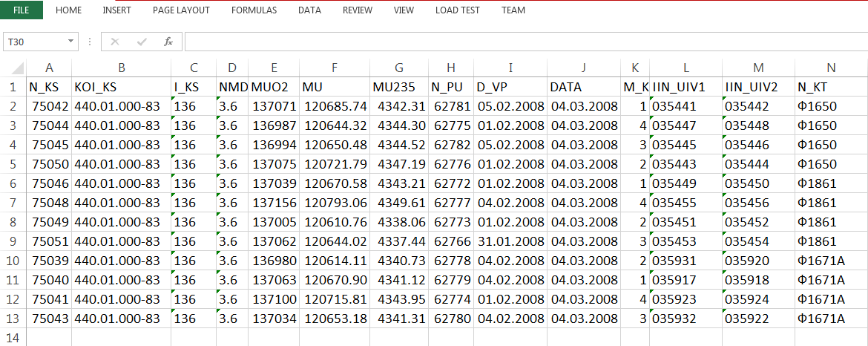The width and height of the screenshot is (868, 346).
Task: Click the N_KT header cell
Action: click(x=831, y=88)
